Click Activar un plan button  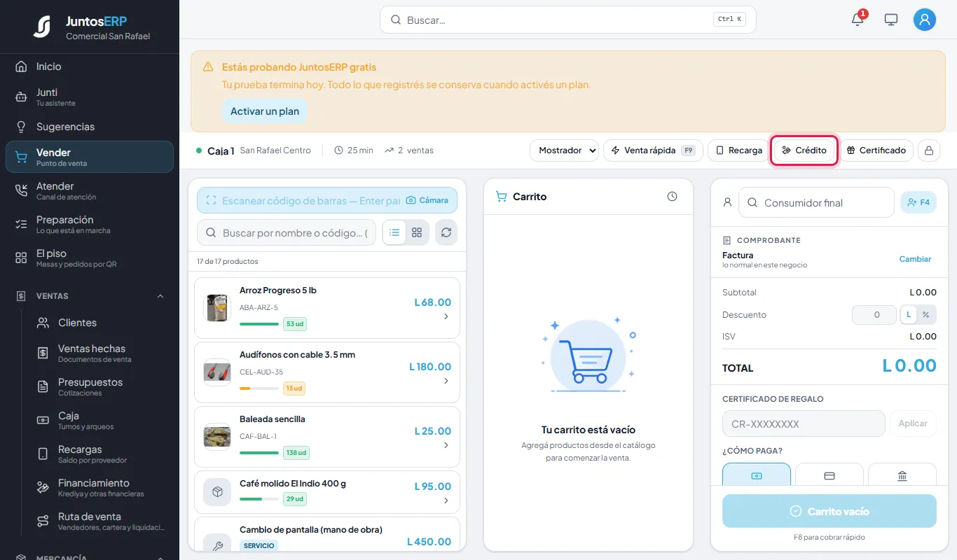coord(265,111)
